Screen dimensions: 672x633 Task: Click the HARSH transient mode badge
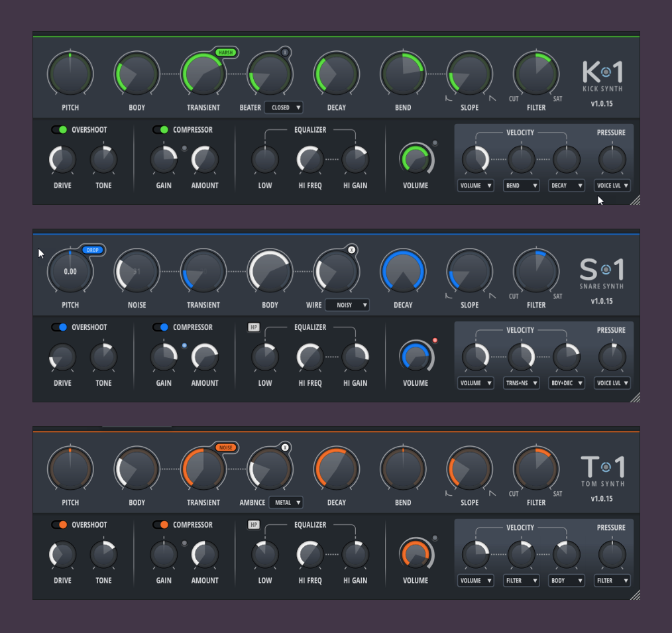pos(225,52)
